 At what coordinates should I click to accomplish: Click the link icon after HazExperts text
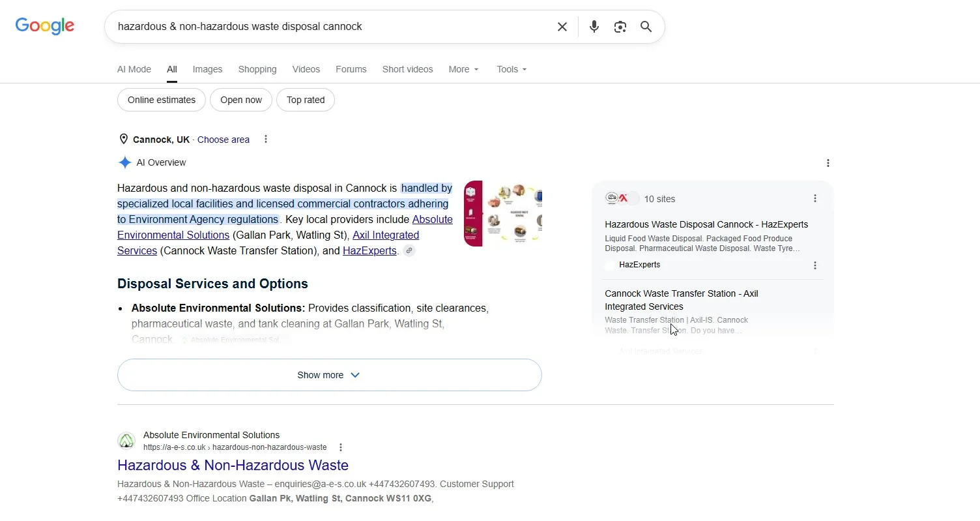click(x=409, y=251)
